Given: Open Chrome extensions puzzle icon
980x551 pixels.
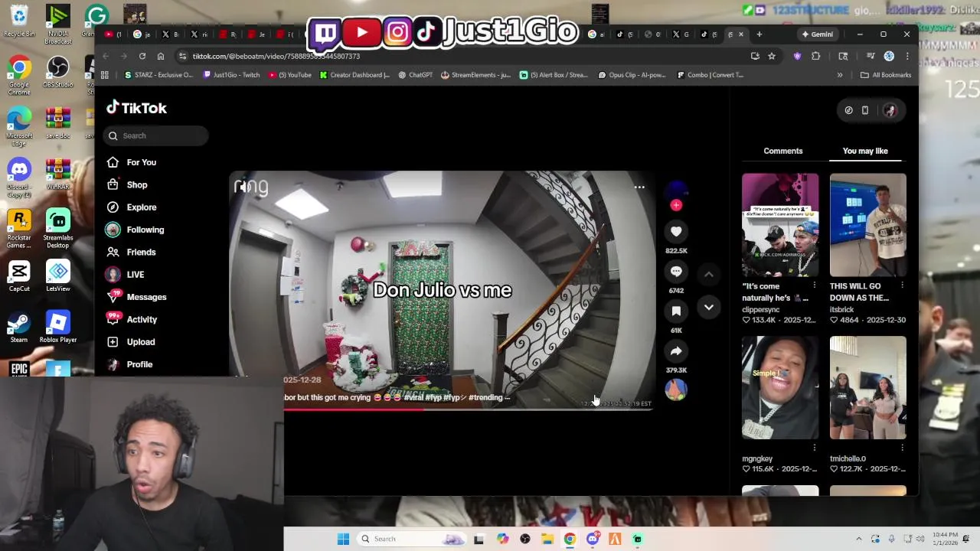Looking at the screenshot, I should point(816,56).
